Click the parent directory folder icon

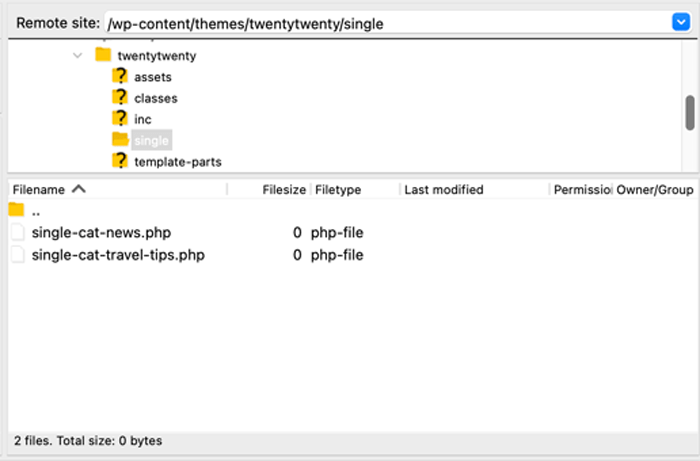(16, 211)
